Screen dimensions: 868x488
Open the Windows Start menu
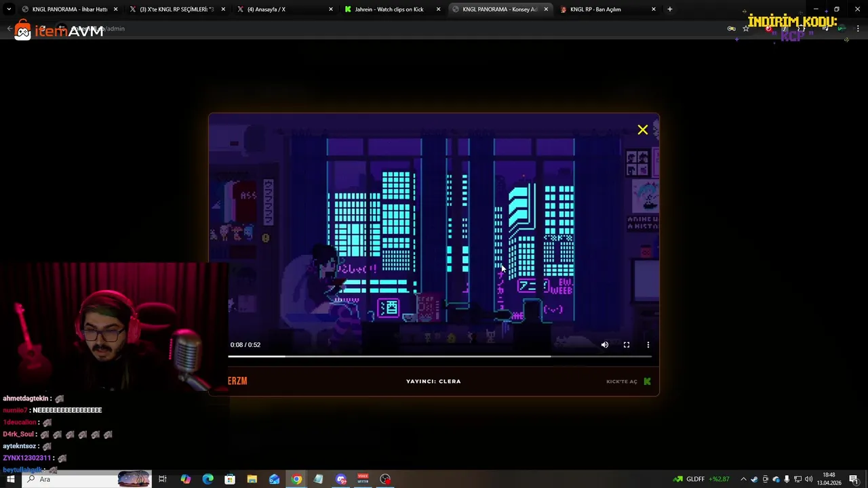10,479
